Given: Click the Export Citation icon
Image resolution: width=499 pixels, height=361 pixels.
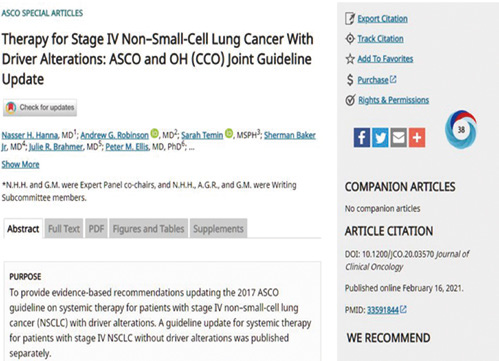Looking at the screenshot, I should (x=350, y=19).
